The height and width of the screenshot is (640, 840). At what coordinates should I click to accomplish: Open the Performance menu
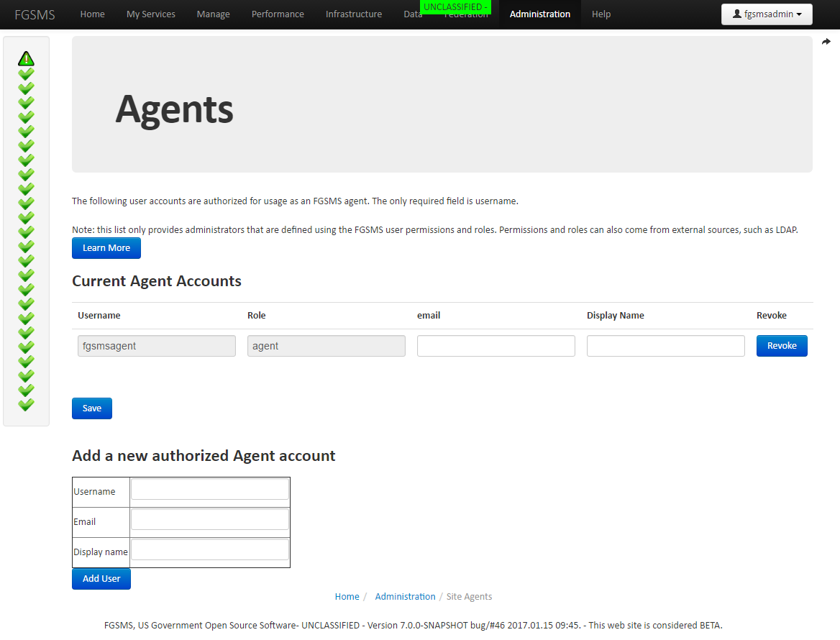click(x=278, y=14)
